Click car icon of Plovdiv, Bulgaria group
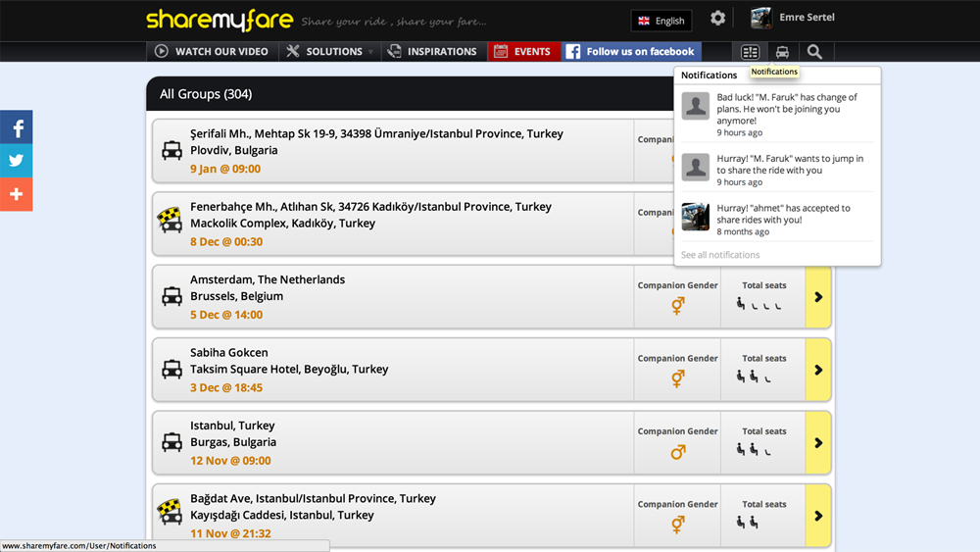 click(171, 150)
